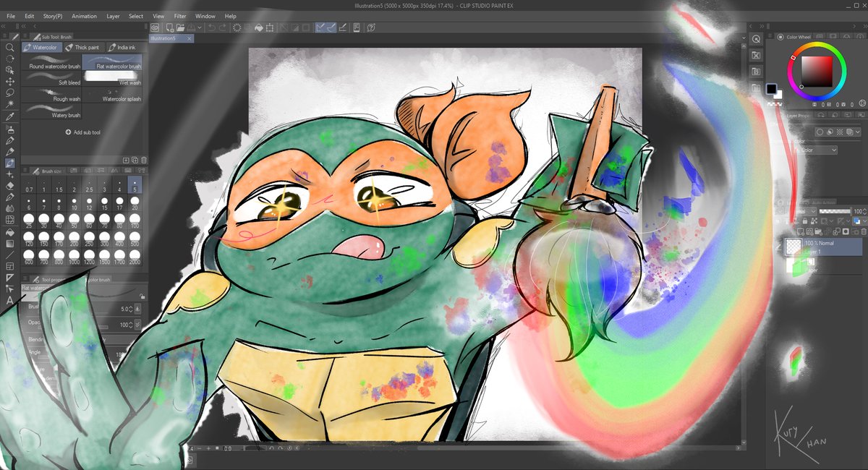Pick brush size 20 preset
The image size is (868, 470).
135,203
